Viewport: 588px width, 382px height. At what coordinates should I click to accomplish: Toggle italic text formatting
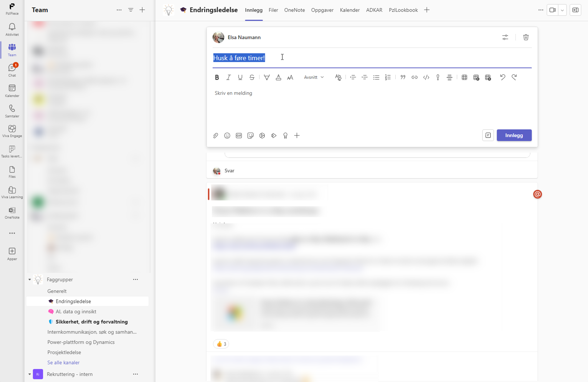[x=229, y=77]
